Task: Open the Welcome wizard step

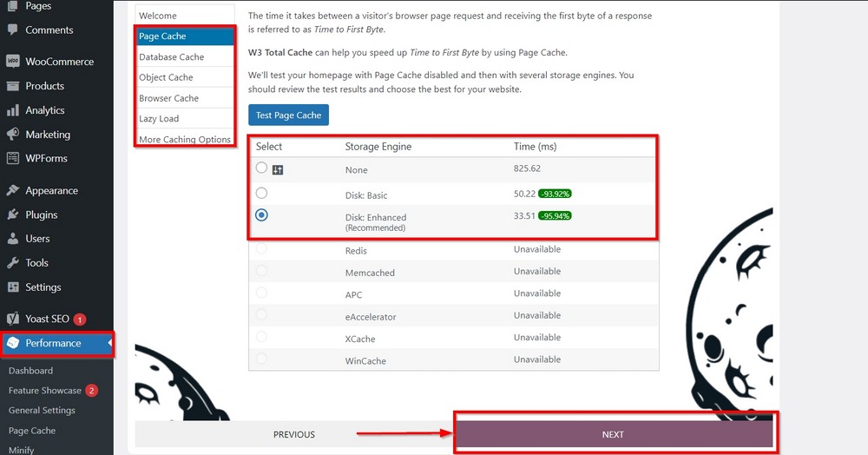Action: (x=185, y=16)
